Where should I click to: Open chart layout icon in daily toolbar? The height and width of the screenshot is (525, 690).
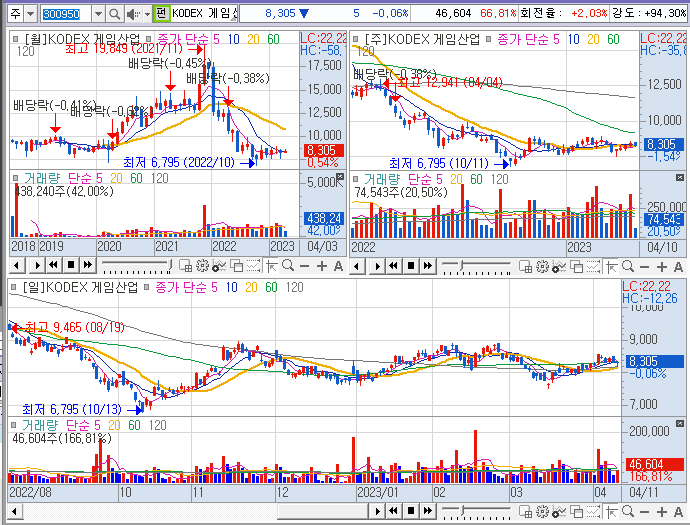(x=525, y=512)
